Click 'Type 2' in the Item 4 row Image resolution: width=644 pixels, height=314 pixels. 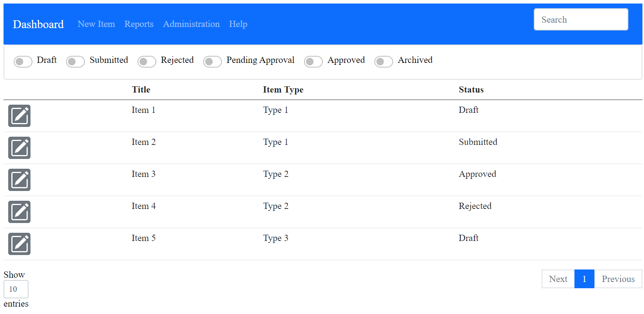pos(275,206)
